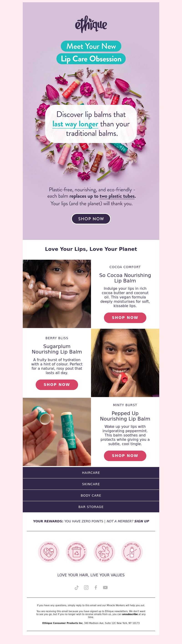Open the Haircare menu item
Viewport: 182px width, 644px height.
coord(91,472)
